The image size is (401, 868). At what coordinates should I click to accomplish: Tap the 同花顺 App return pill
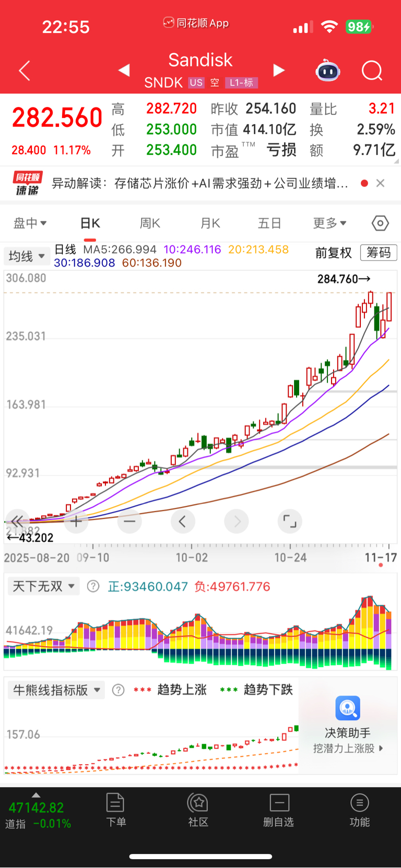[196, 23]
